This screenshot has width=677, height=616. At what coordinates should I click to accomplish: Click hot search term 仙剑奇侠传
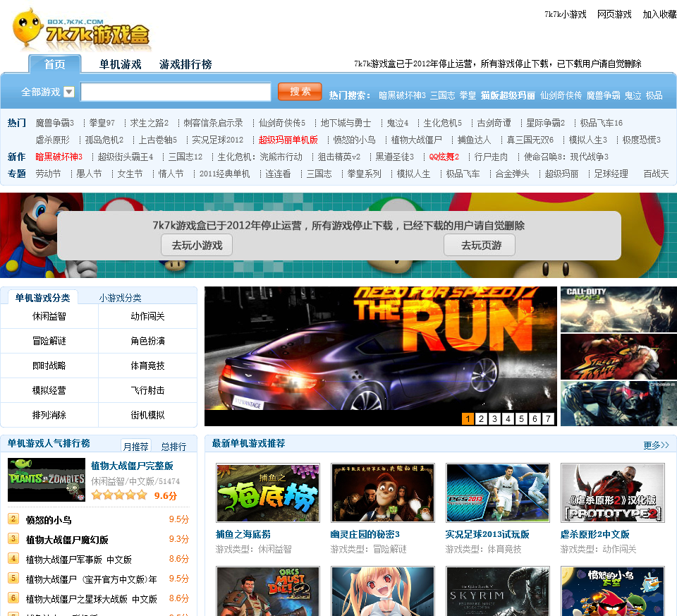pyautogui.click(x=561, y=95)
